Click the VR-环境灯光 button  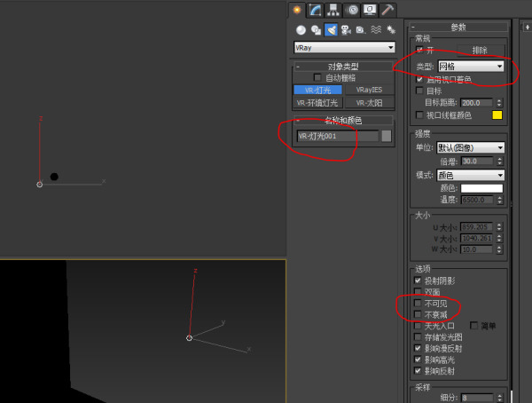pyautogui.click(x=317, y=103)
